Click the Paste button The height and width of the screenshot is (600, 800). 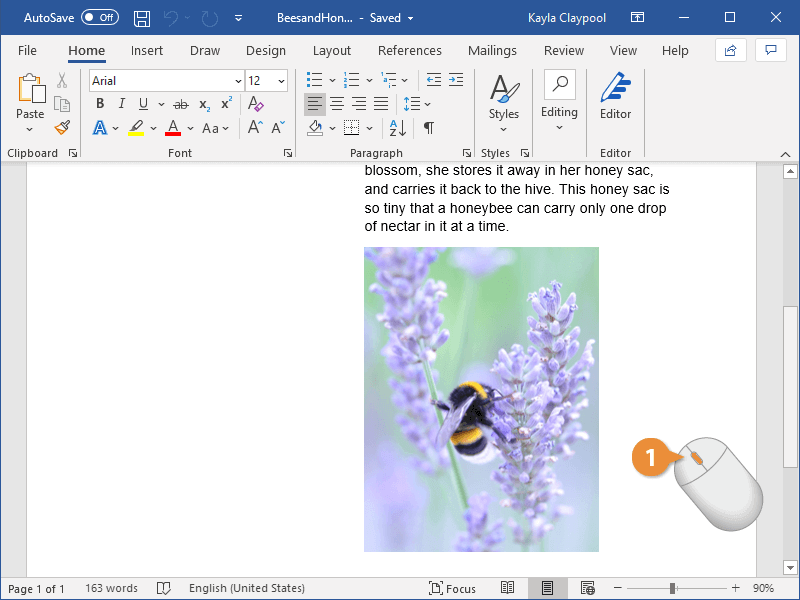point(30,100)
